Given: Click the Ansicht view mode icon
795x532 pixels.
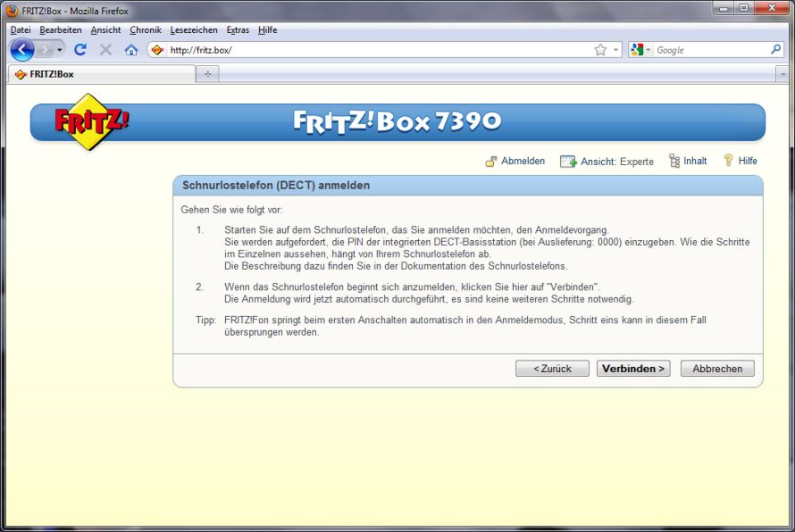Looking at the screenshot, I should click(x=568, y=162).
